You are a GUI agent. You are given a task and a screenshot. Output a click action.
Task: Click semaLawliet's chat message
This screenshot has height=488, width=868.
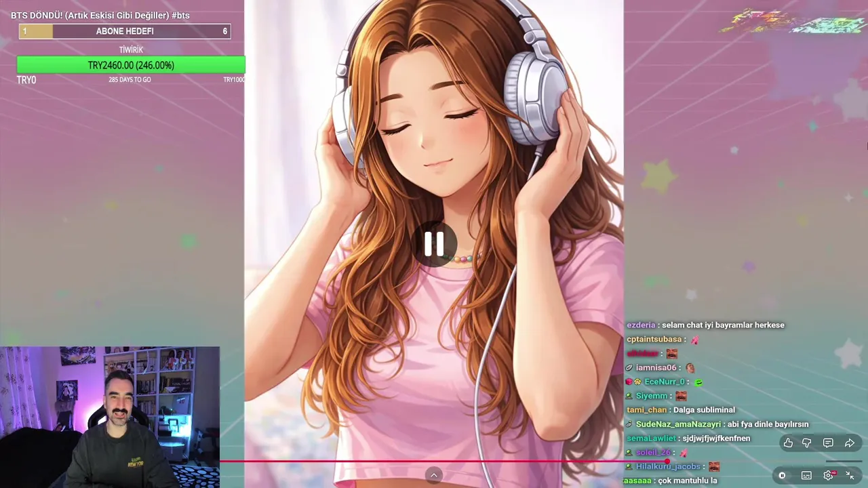[688, 439]
